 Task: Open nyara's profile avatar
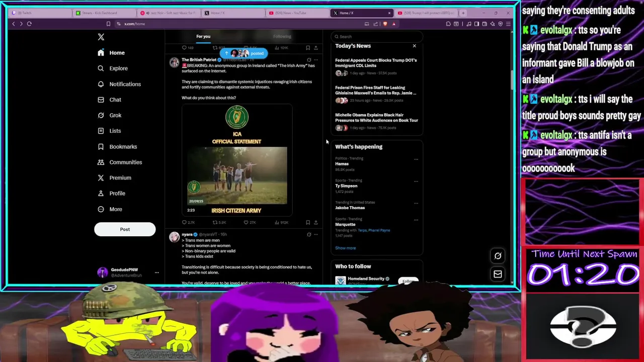174,237
